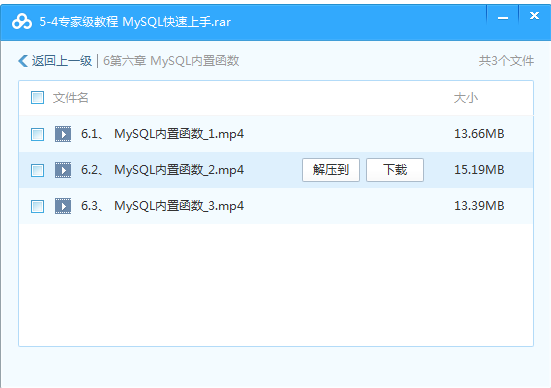Click the 6第六章 MySQL内置函数 breadcrumb
Screen dimensions: 551x388
click(171, 61)
